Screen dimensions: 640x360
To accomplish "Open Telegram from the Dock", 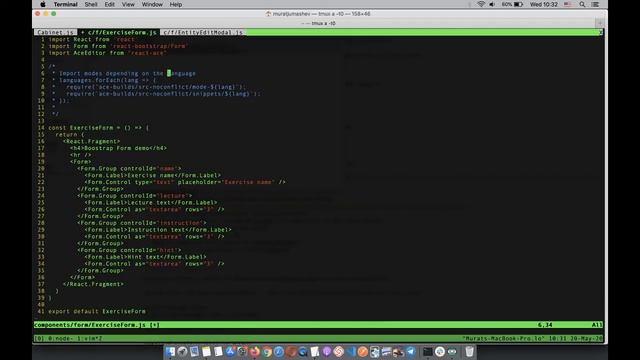I will click(x=411, y=351).
